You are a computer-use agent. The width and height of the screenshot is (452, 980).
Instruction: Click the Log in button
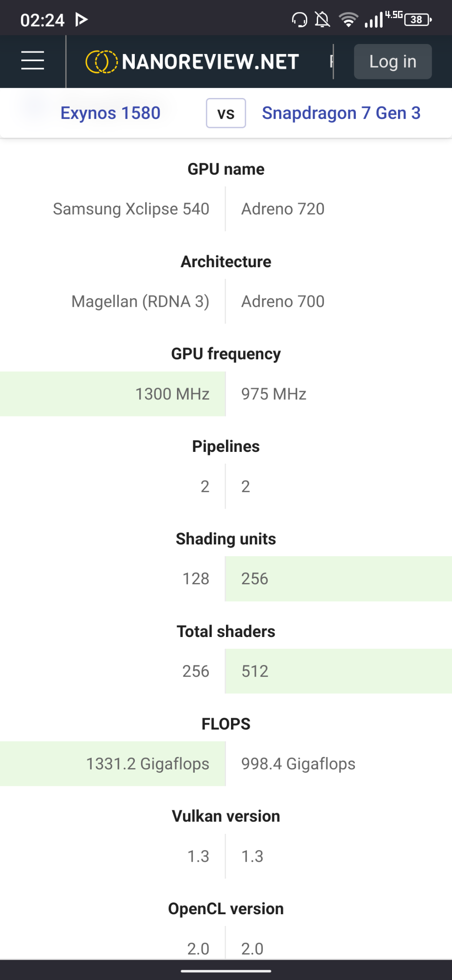[x=393, y=61]
